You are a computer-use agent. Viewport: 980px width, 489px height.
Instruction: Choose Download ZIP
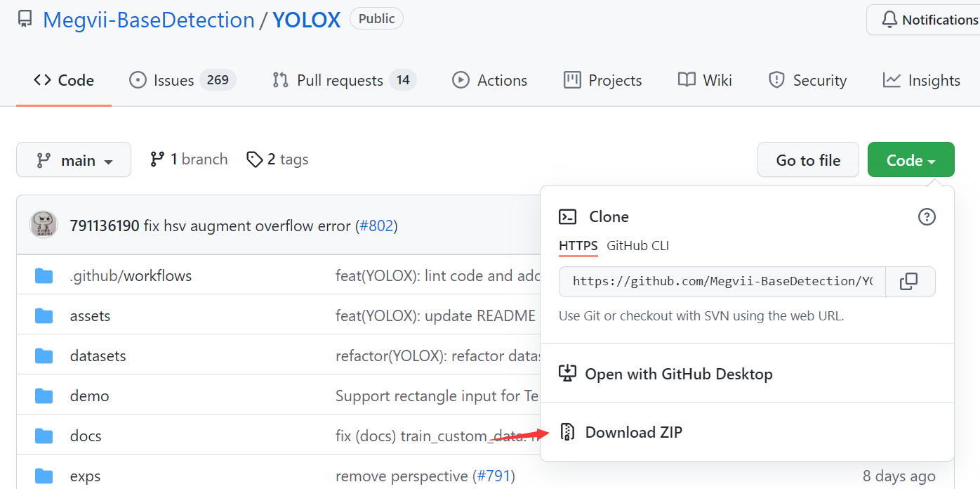621,432
